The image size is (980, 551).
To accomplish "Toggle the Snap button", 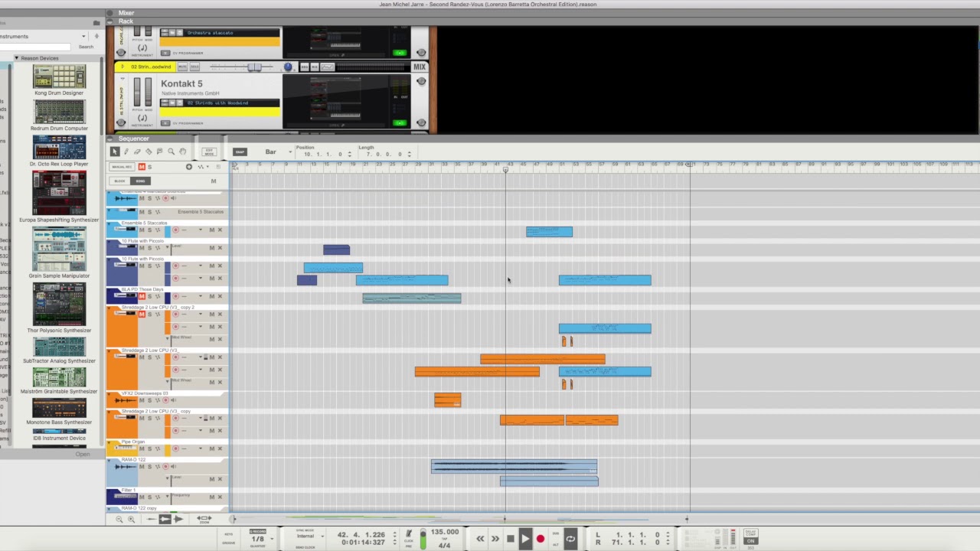I will tap(240, 152).
